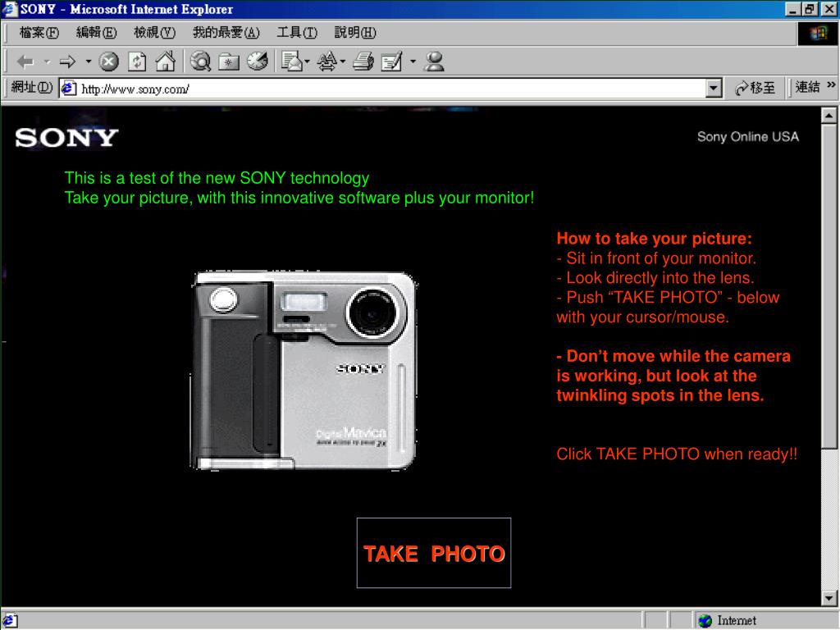The image size is (840, 630).
Task: Open the 我的最愛(A) menu
Action: pos(226,33)
